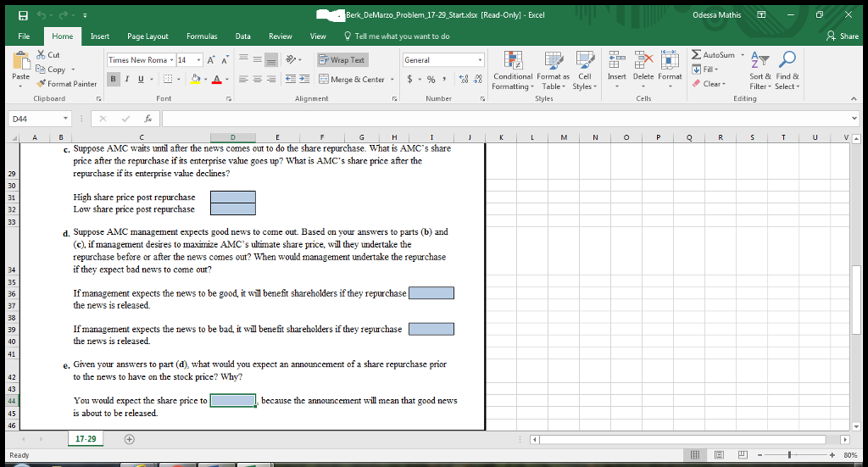This screenshot has width=868, height=467.
Task: Click the AutoSum sigma icon
Action: coord(697,55)
